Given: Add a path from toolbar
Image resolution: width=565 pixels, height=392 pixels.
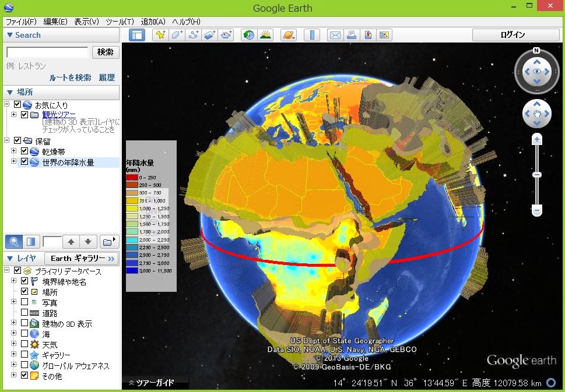Looking at the screenshot, I should point(194,35).
